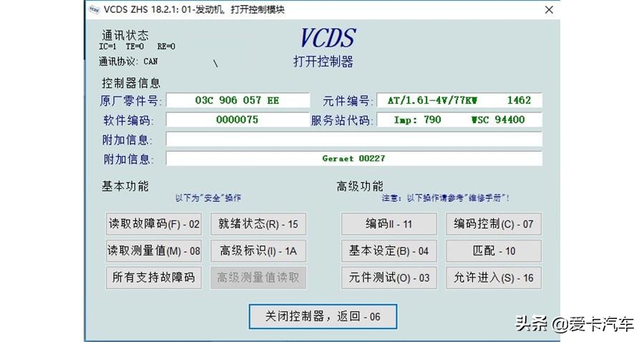Click the VCDS logo heading

(x=328, y=38)
